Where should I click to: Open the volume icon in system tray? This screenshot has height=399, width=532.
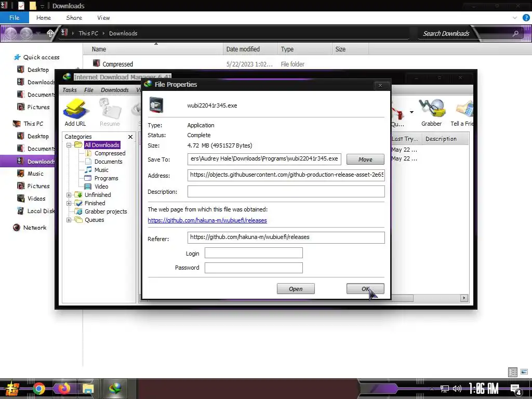tap(457, 389)
